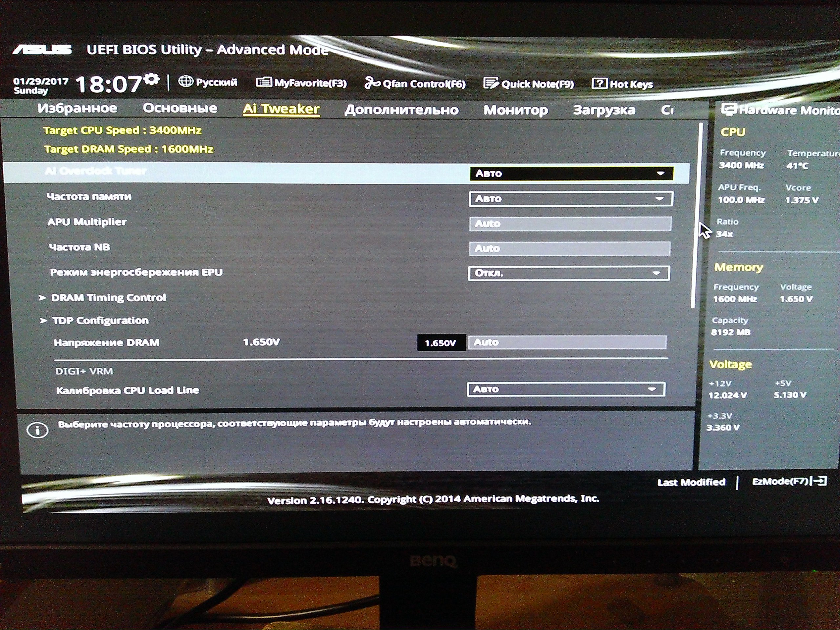Click EzMode(F7) exit arrow icon
The width and height of the screenshot is (840, 630).
[820, 481]
